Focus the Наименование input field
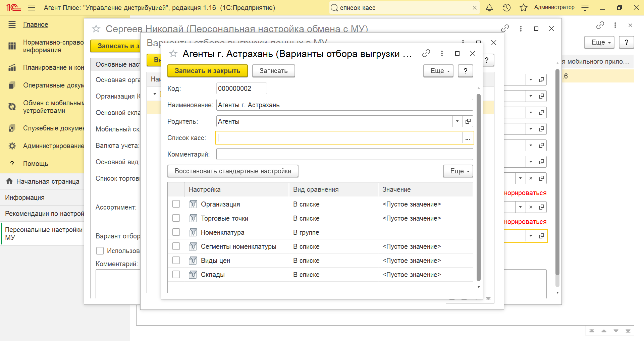 [345, 105]
